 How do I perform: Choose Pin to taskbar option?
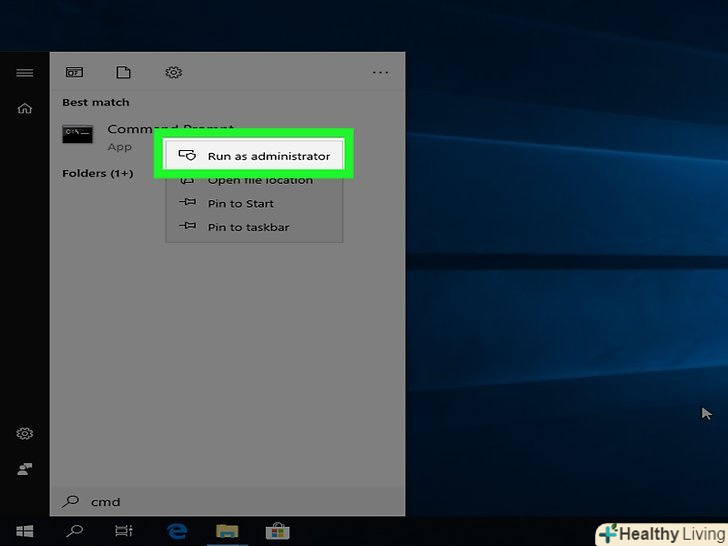(x=248, y=227)
